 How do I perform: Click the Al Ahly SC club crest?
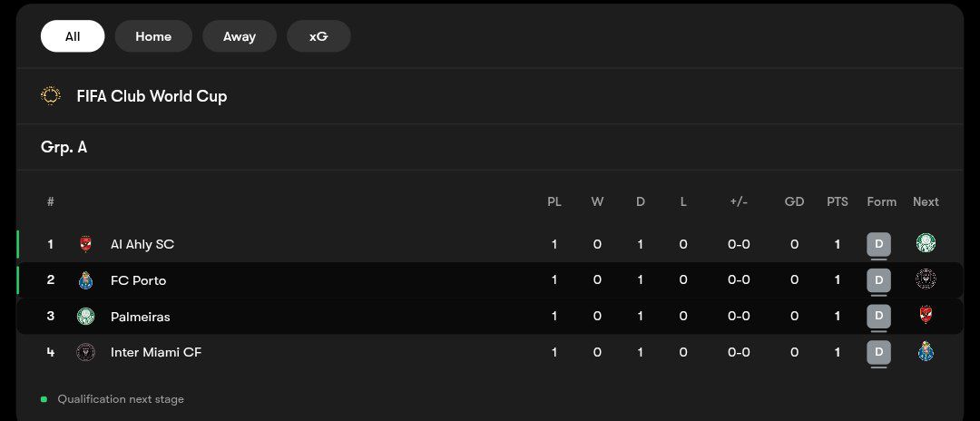pyautogui.click(x=85, y=244)
